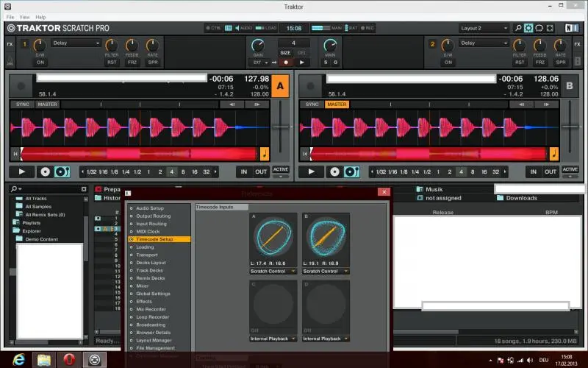Skip to start of Deck A track
The image size is (588, 368).
(15, 154)
